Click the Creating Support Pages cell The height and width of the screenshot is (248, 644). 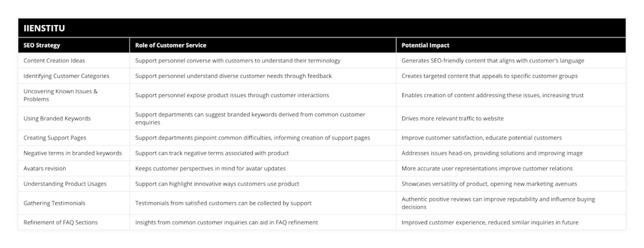[x=74, y=138]
